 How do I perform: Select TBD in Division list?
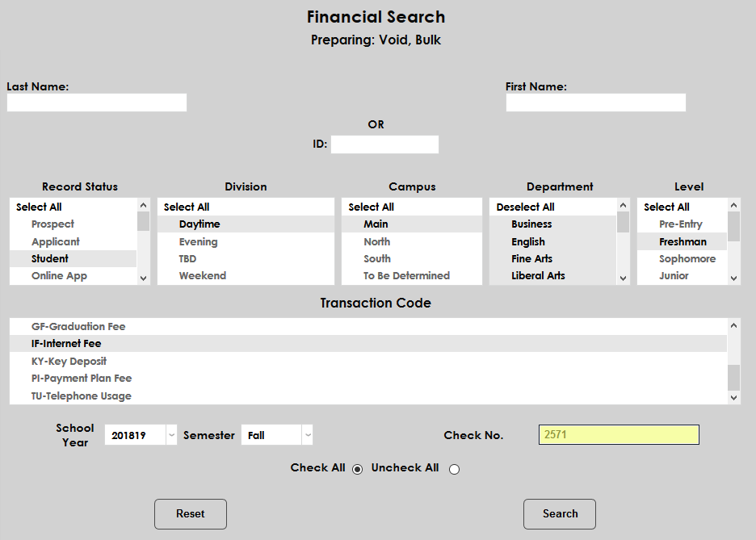[246, 258]
